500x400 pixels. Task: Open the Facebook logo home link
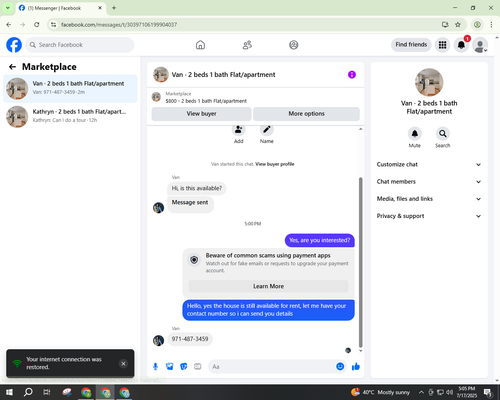point(14,45)
